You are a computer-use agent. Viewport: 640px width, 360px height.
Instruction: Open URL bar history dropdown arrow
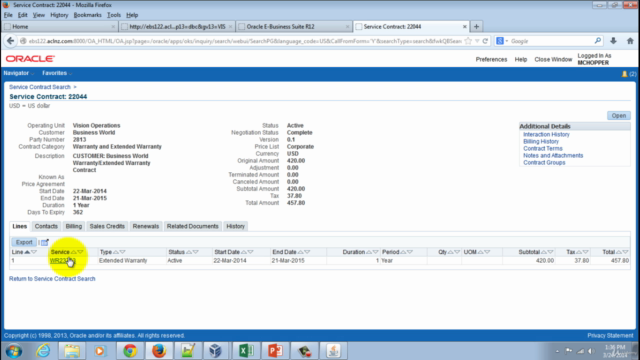[477, 41]
